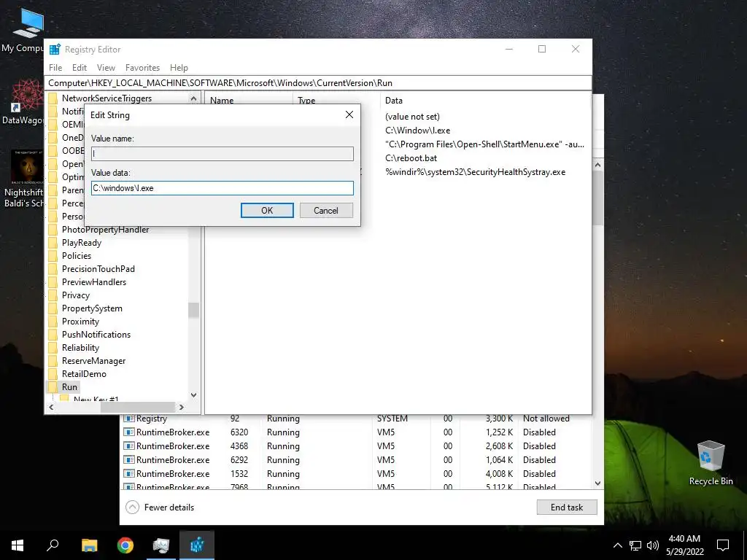Select PropertySystem key folder icon
Viewport: 747px width, 560px height.
(x=53, y=308)
